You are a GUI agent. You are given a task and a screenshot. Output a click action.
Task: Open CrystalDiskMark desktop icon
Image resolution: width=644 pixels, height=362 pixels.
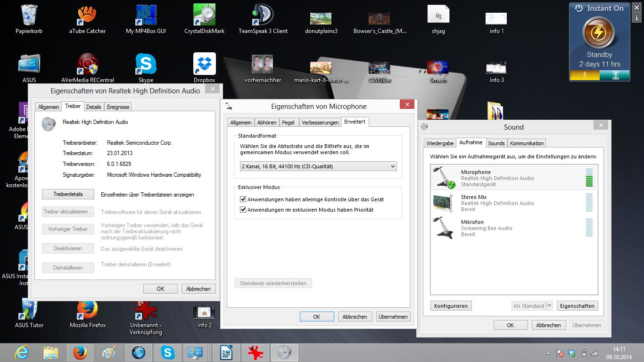[x=204, y=20]
